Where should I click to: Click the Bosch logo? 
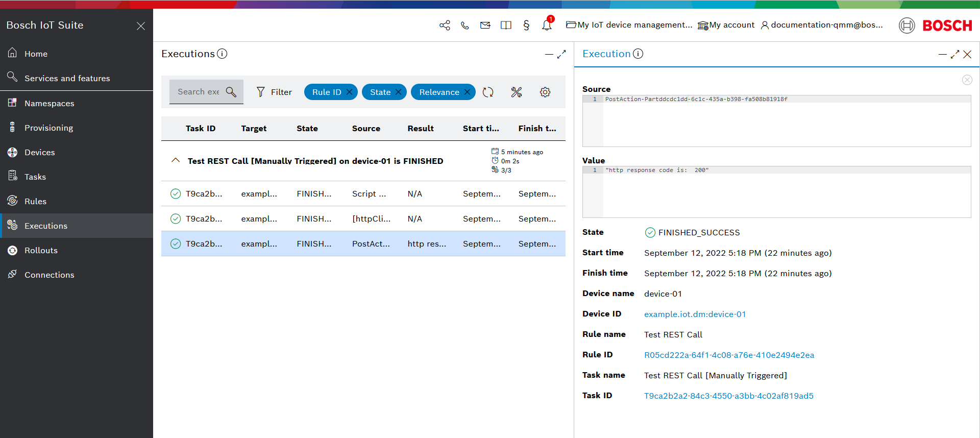(x=936, y=25)
